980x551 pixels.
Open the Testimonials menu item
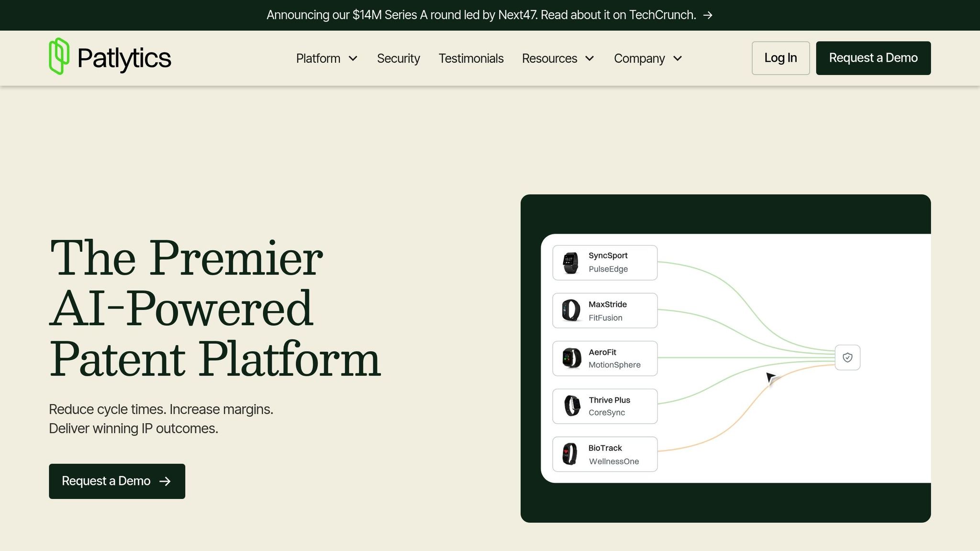coord(471,58)
